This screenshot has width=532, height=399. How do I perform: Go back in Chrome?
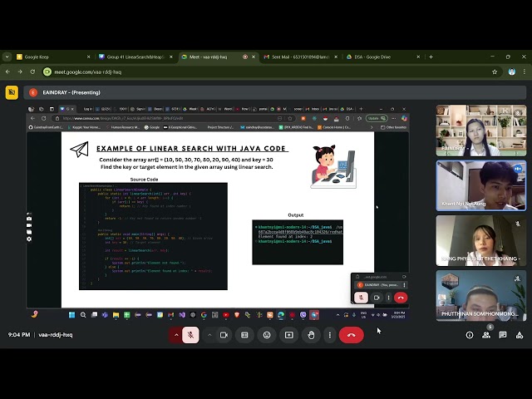coord(7,72)
